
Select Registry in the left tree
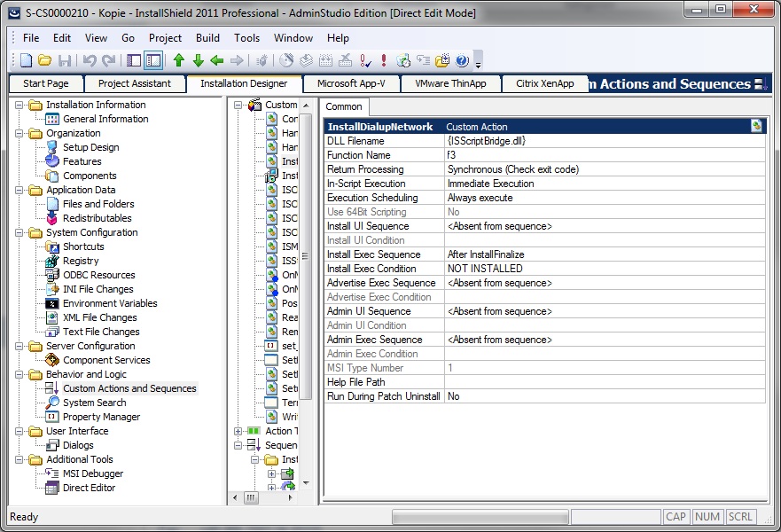pyautogui.click(x=81, y=261)
